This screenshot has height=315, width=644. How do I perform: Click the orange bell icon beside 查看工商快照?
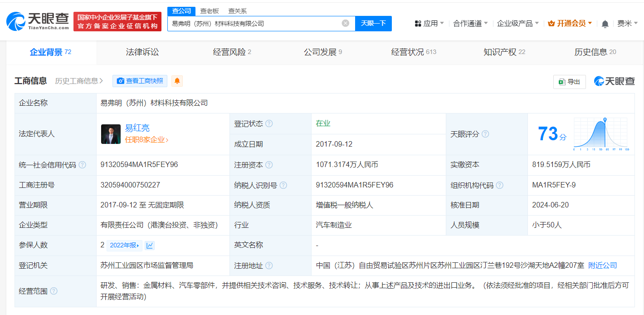point(177,81)
